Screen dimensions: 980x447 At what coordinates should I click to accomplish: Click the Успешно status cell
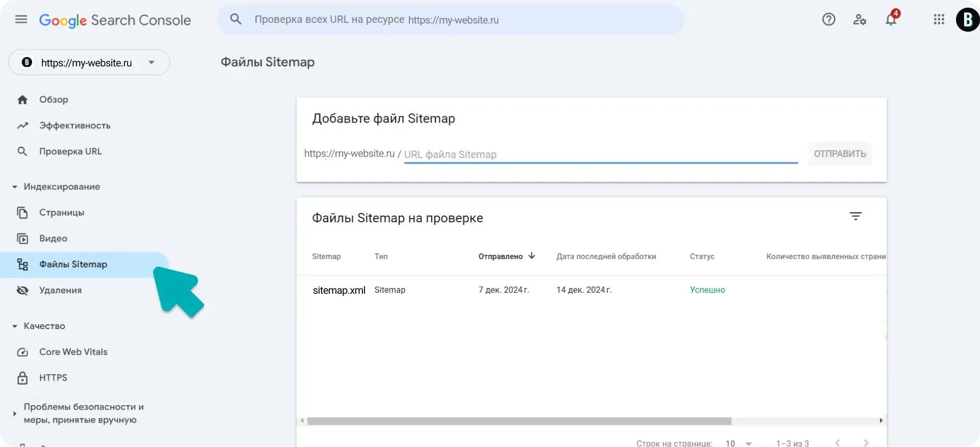(x=707, y=290)
